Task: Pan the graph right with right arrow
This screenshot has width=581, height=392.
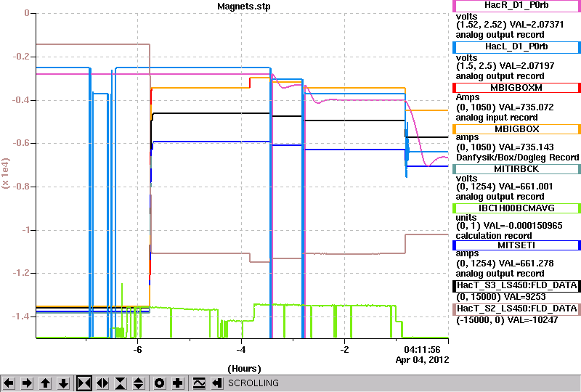Action: click(27, 383)
